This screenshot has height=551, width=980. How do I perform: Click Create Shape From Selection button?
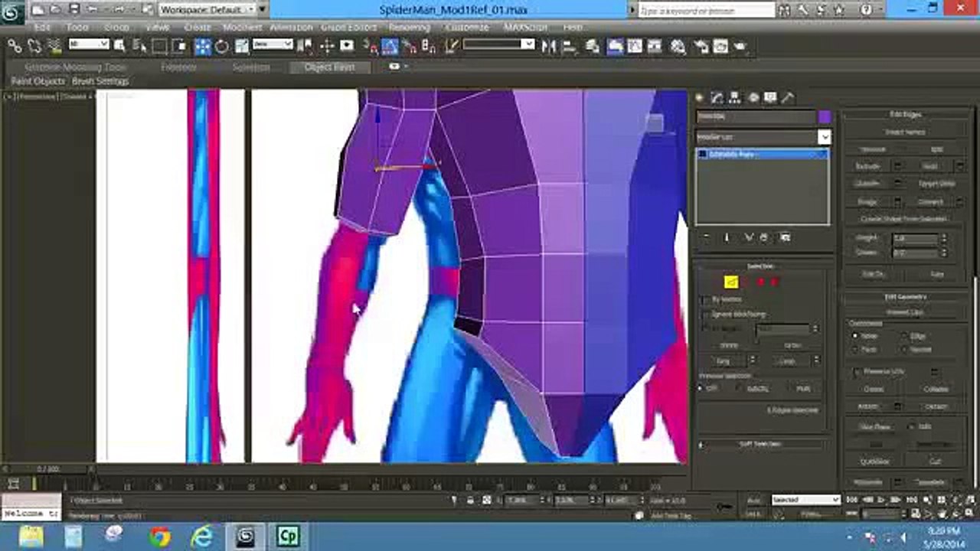pos(904,219)
